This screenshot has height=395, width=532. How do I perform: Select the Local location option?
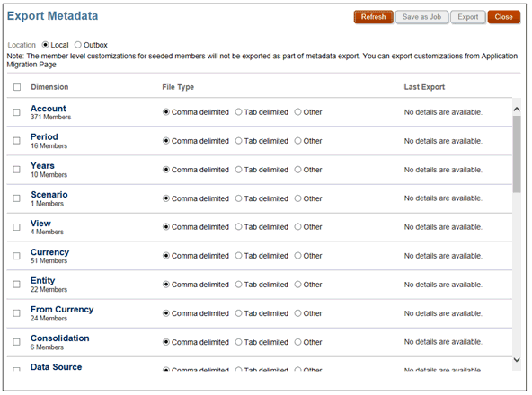(x=45, y=45)
